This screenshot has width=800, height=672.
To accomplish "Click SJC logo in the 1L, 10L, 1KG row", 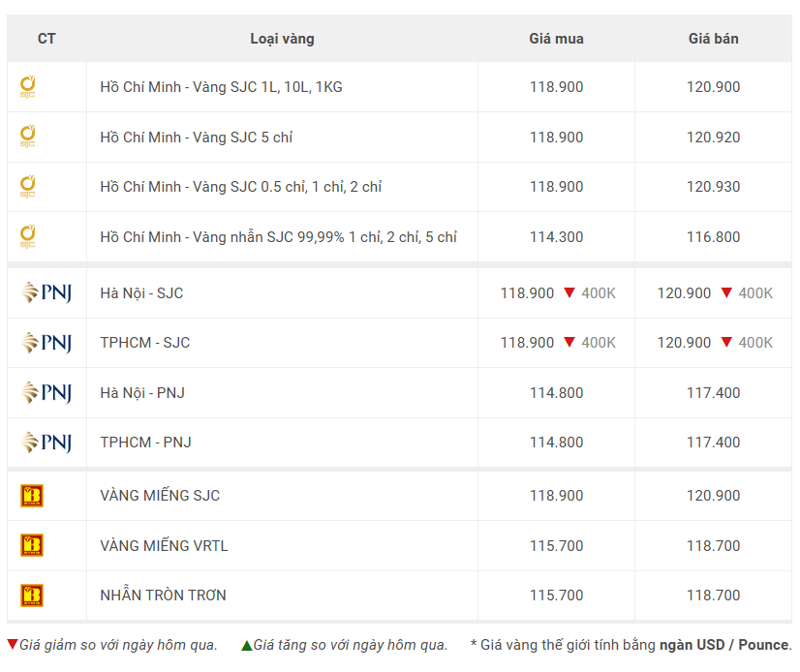I will [27, 87].
